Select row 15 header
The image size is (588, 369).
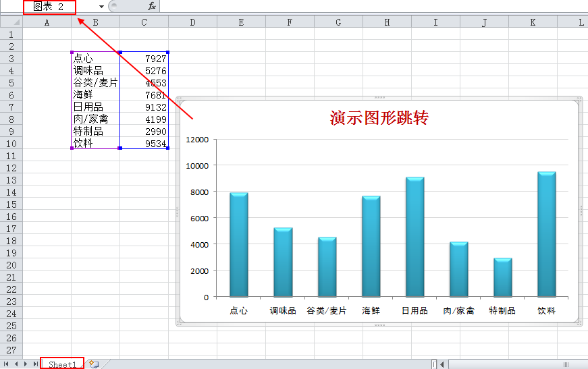[11, 204]
